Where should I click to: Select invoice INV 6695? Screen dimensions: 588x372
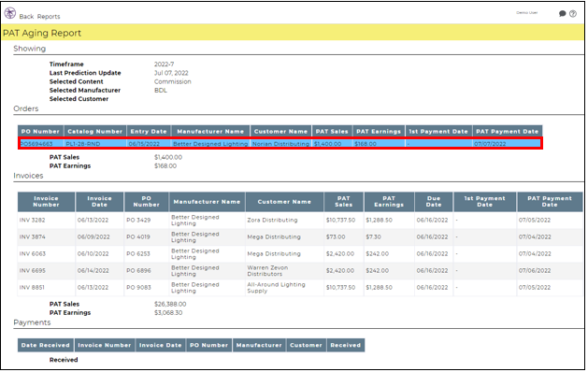point(32,271)
